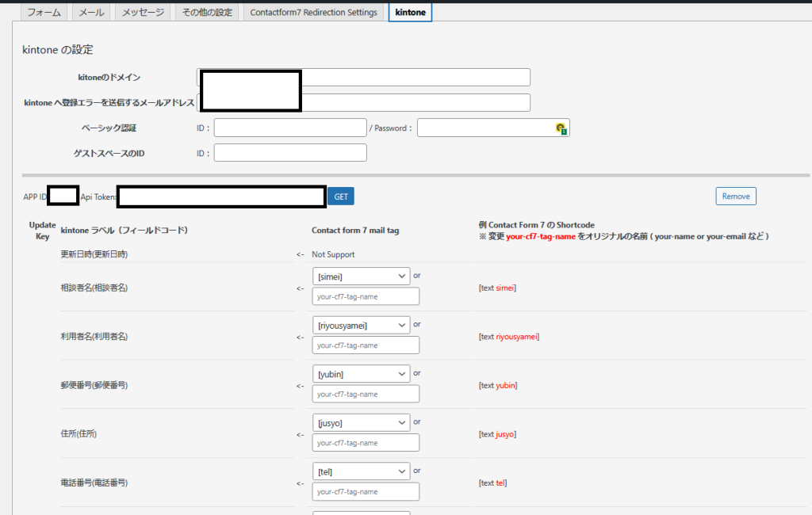Click the password manager icon in Password field

pyautogui.click(x=561, y=128)
